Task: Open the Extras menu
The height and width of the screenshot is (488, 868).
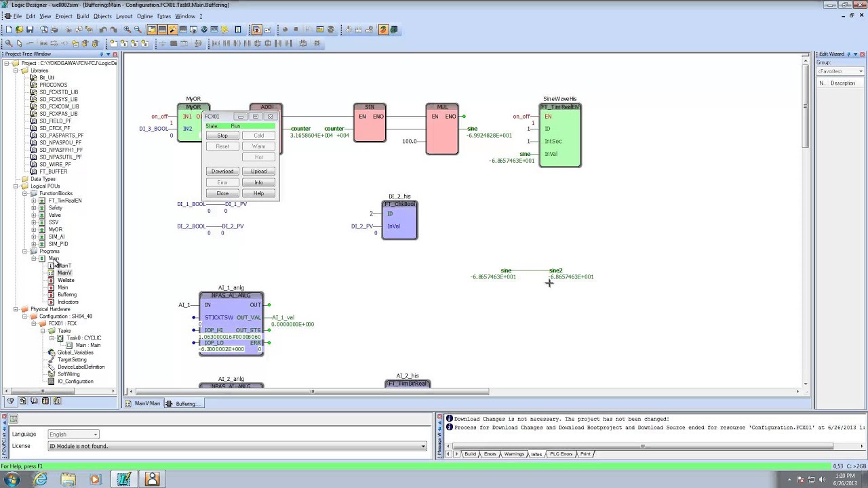Action: click(x=164, y=16)
